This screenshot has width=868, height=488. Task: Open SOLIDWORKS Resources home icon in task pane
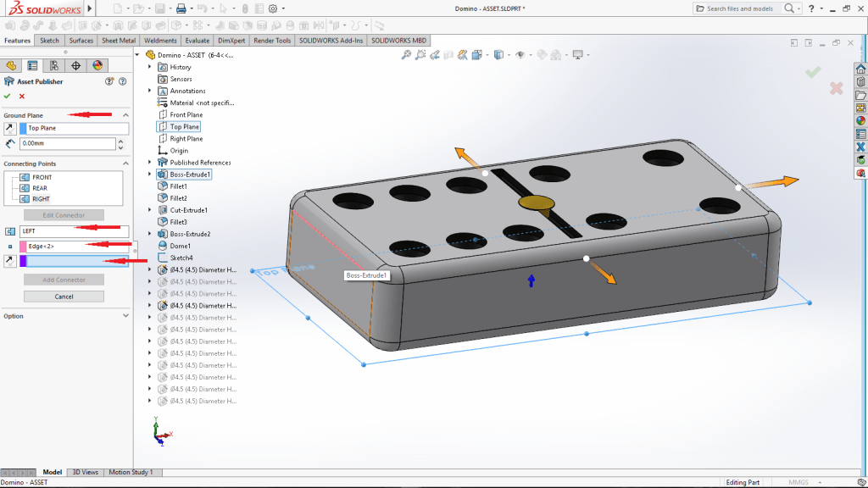point(860,69)
